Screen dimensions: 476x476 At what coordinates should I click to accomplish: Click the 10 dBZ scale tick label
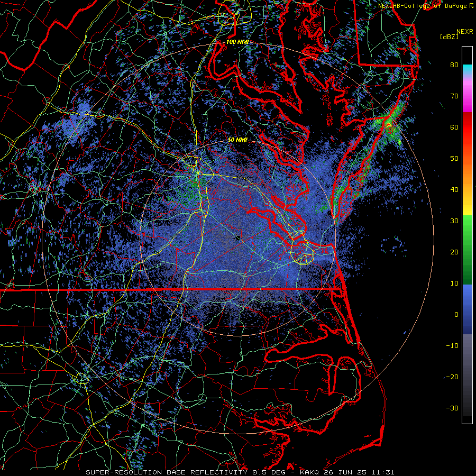coord(454,283)
